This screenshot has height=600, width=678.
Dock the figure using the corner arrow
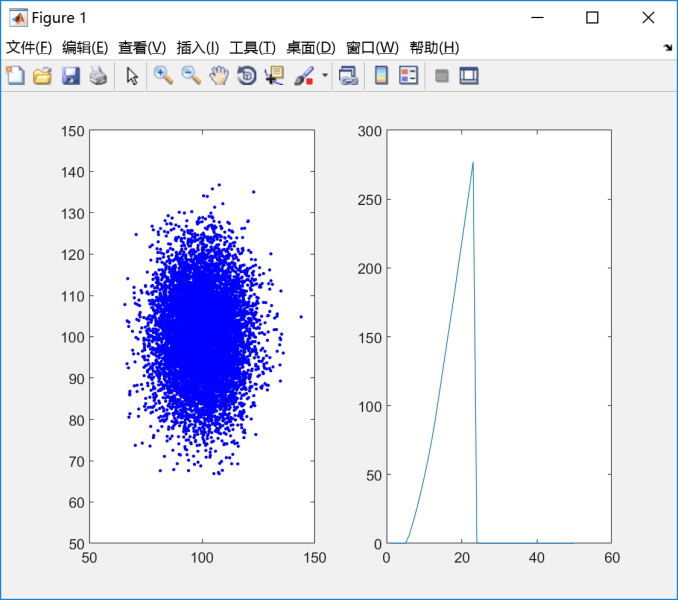click(668, 48)
